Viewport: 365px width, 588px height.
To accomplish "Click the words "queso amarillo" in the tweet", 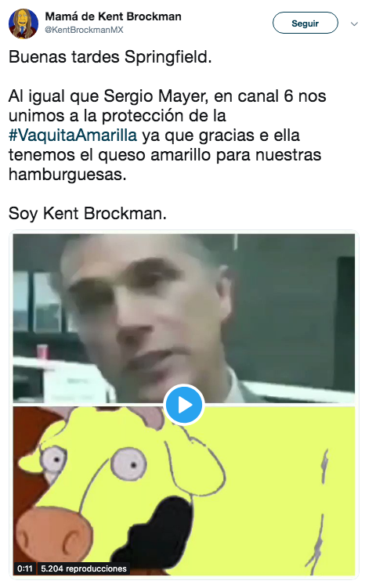I will pyautogui.click(x=154, y=155).
